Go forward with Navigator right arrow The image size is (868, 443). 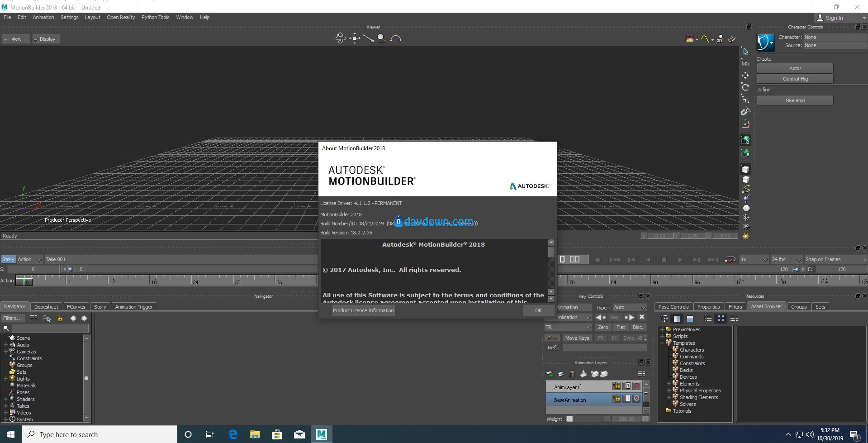(84, 318)
